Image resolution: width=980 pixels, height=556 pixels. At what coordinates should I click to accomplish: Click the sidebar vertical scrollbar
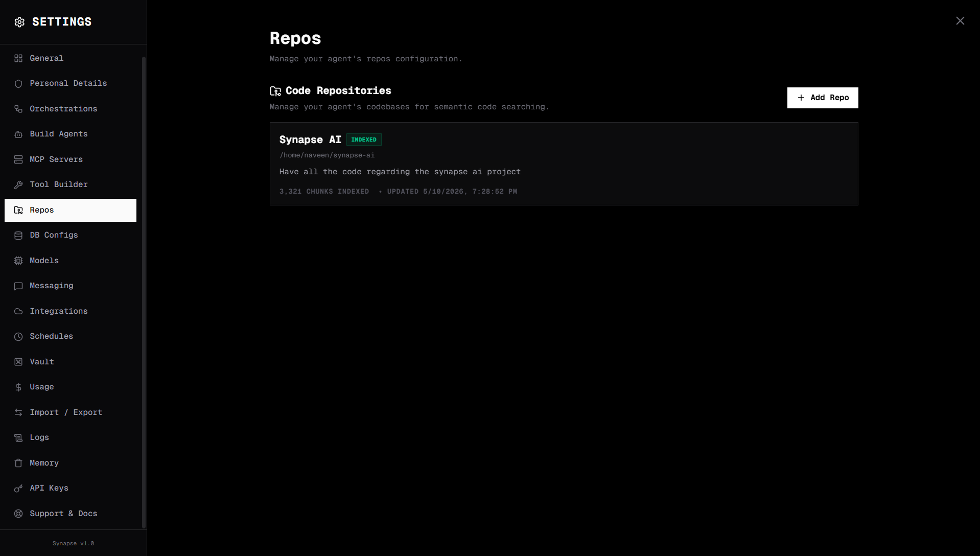144,292
